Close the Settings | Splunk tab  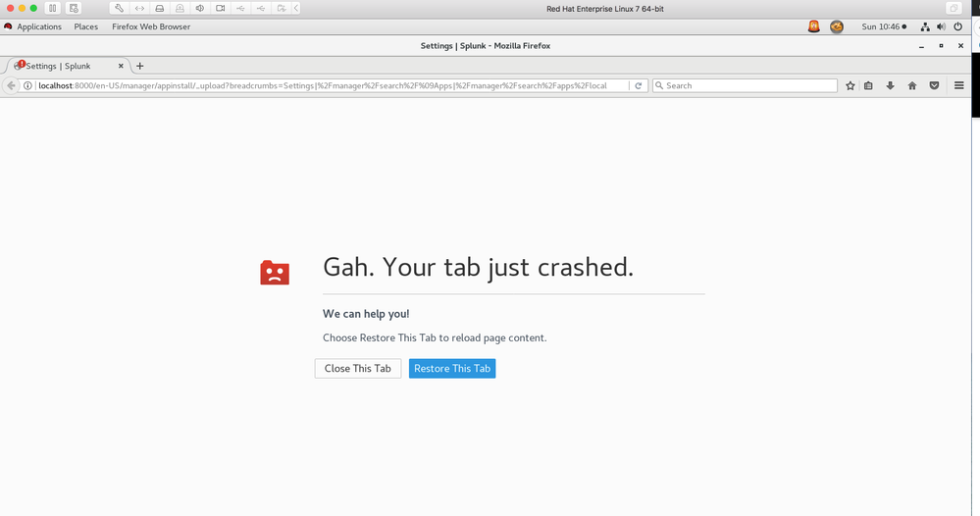pos(121,66)
